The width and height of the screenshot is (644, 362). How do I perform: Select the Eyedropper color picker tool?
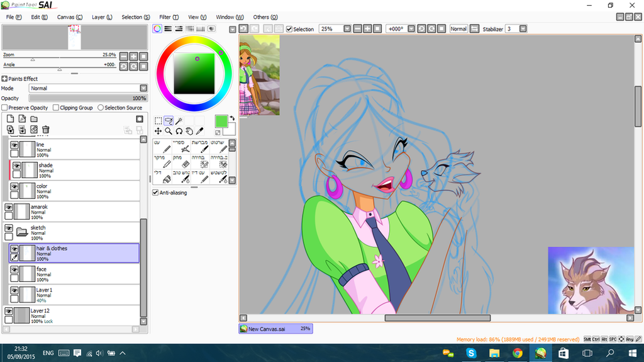click(199, 131)
